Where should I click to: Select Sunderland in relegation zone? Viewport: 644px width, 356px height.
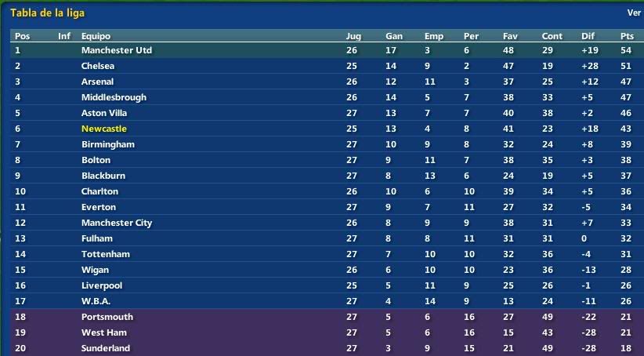coord(106,348)
